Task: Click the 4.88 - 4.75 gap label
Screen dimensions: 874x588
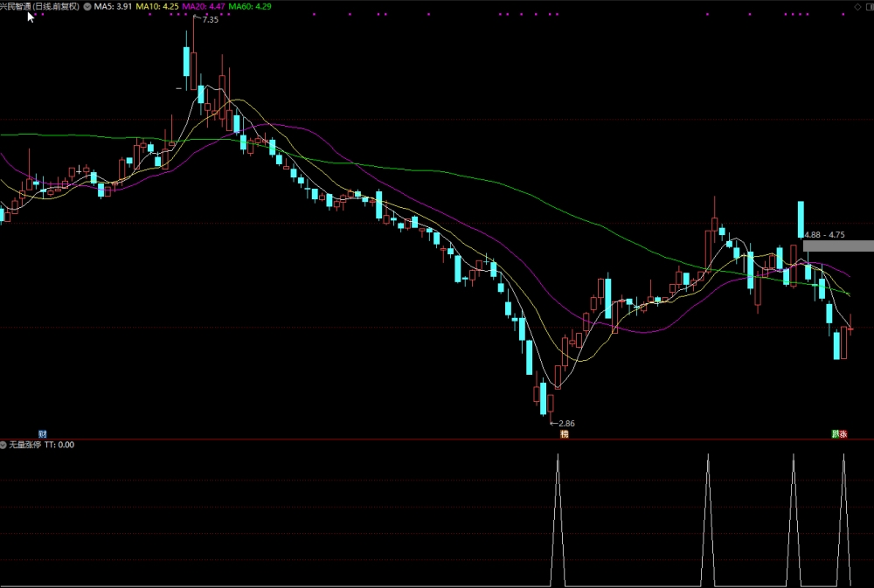Action: (x=824, y=235)
